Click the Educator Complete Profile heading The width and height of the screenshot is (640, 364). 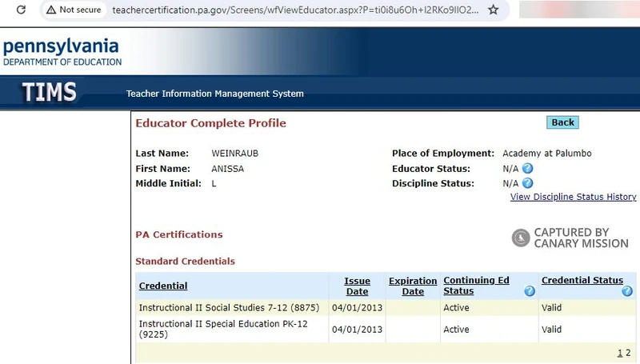(210, 123)
